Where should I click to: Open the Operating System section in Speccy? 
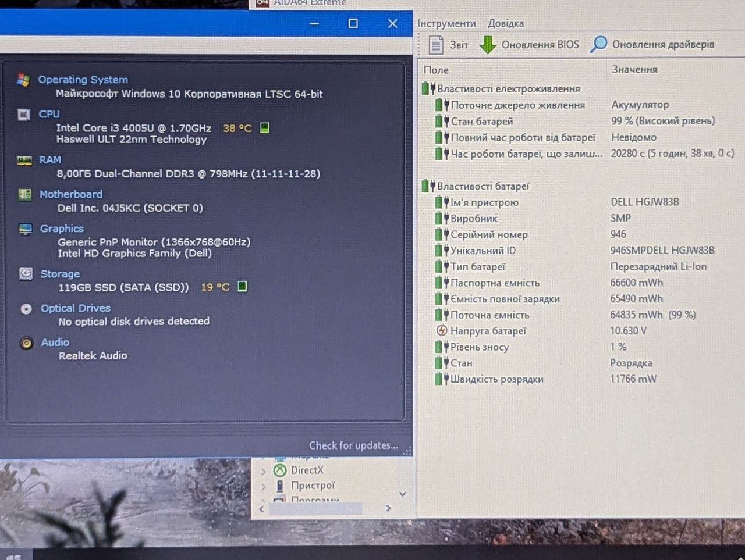click(x=83, y=80)
